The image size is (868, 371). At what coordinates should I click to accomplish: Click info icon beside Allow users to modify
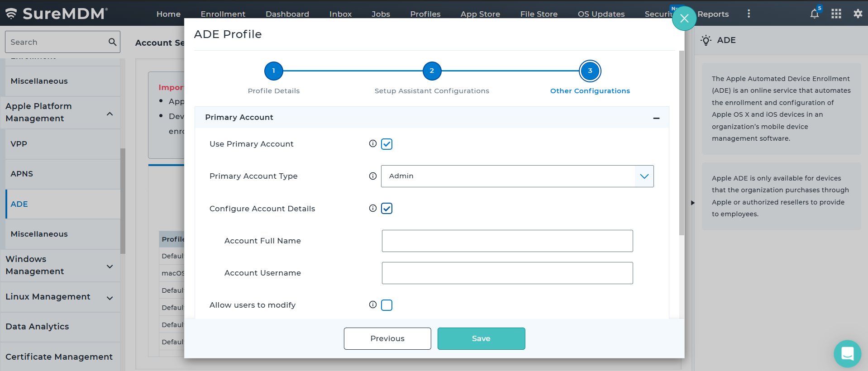click(372, 304)
